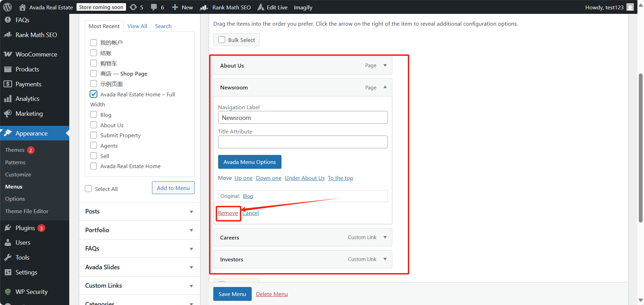Open the Customize submenu item
The height and width of the screenshot is (305, 644).
18,175
